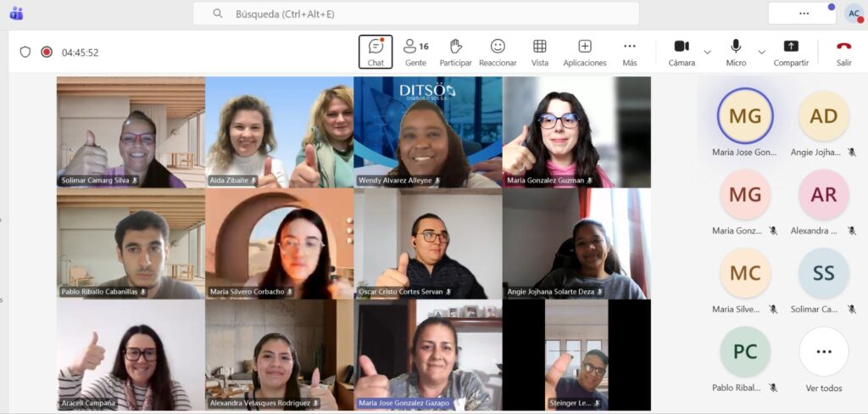
Task: Open Aplicaciones to add an app
Action: click(x=585, y=52)
